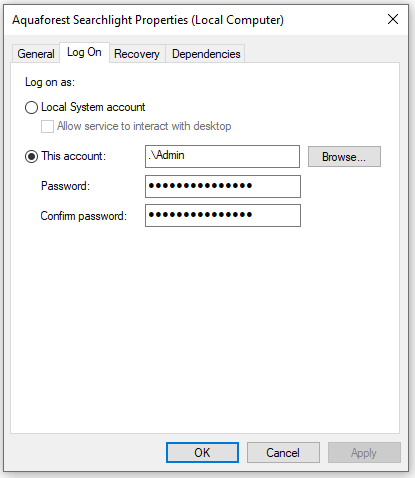Click Cancel to discard changes
415x478 pixels.
pyautogui.click(x=283, y=453)
